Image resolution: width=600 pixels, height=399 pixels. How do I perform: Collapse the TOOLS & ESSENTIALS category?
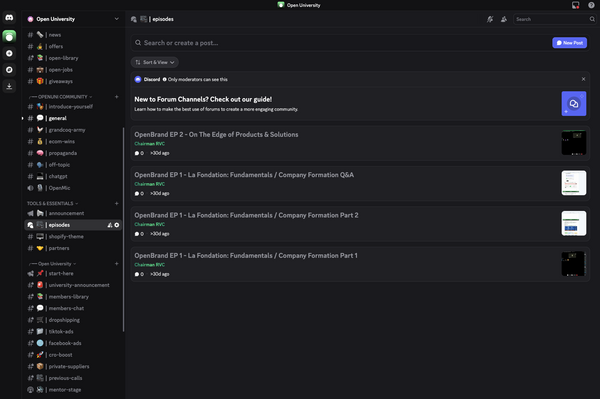[x=52, y=204]
